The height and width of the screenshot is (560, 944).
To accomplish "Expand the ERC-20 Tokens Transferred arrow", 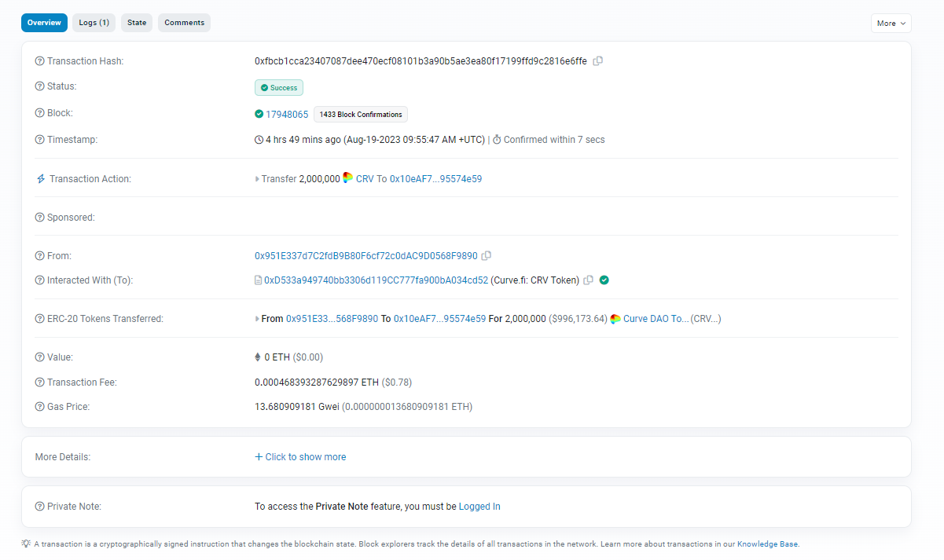I will point(257,319).
